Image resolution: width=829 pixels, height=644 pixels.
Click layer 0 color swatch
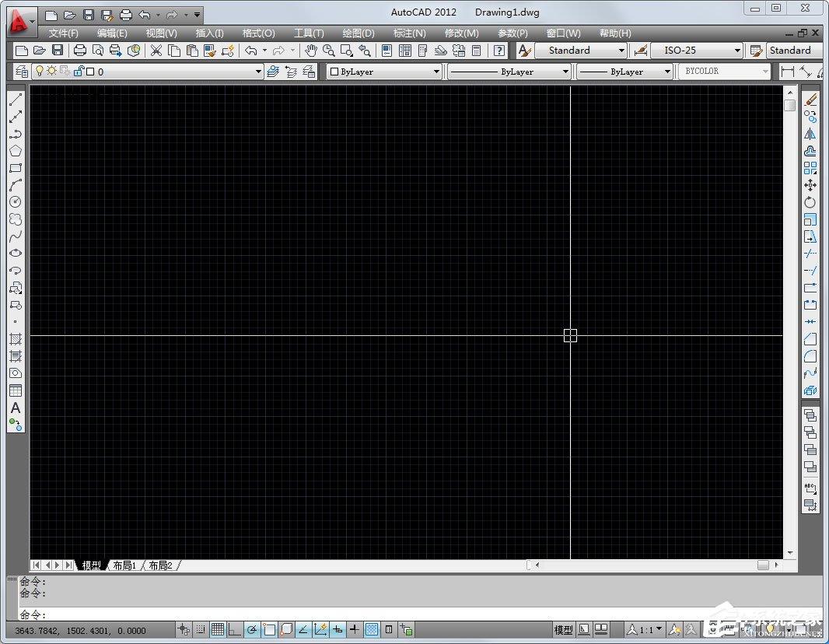[x=90, y=72]
